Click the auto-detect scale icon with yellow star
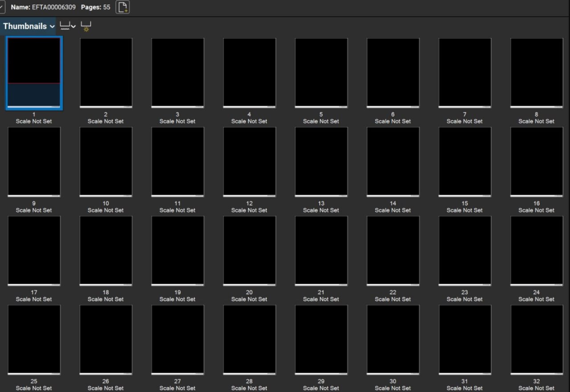The image size is (570, 392). pyautogui.click(x=86, y=26)
